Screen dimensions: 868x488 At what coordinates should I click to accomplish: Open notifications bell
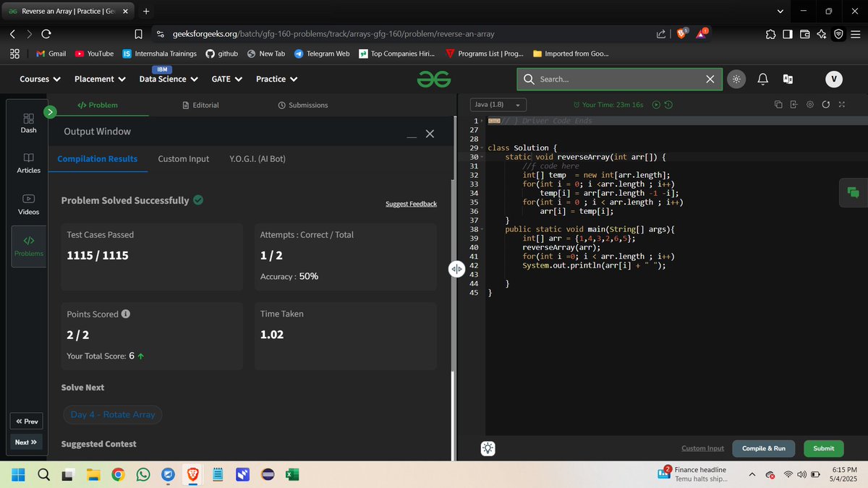click(762, 79)
